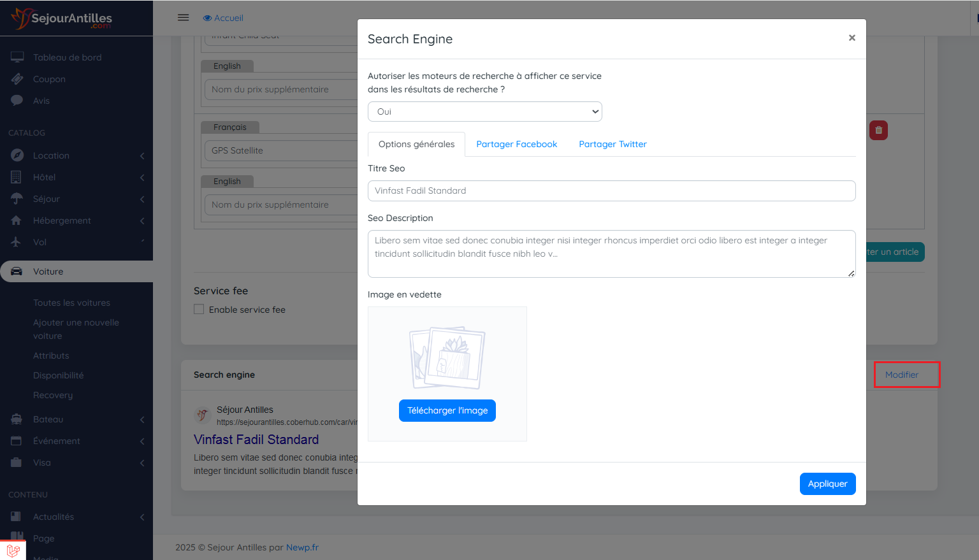
Task: Click the Voiture car icon in sidebar
Action: point(17,271)
